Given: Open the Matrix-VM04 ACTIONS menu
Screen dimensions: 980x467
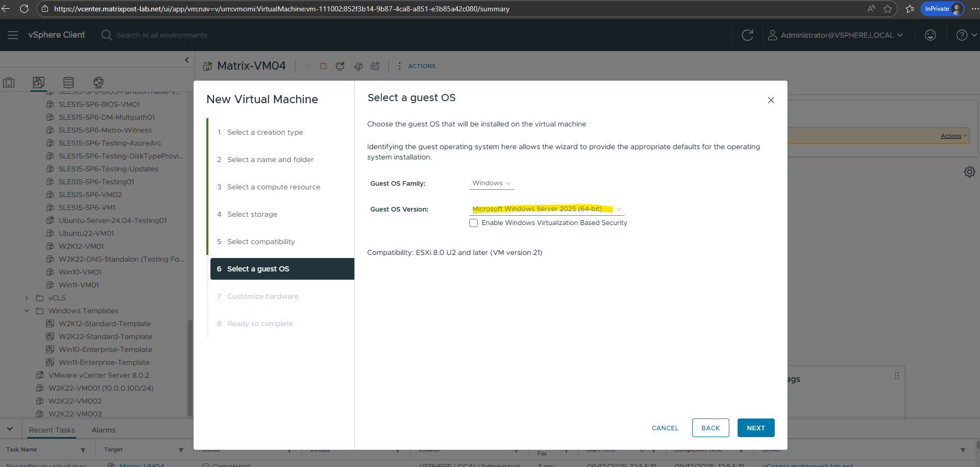Looking at the screenshot, I should coord(417,66).
